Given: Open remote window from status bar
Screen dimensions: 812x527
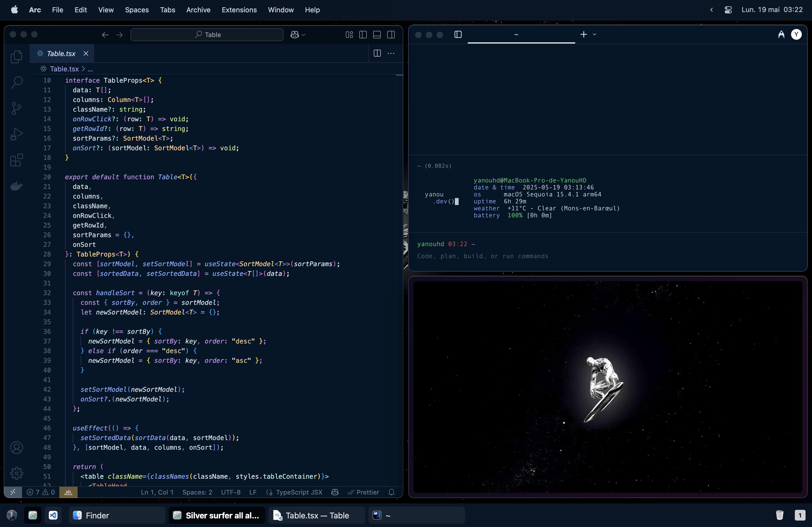Looking at the screenshot, I should point(13,492).
